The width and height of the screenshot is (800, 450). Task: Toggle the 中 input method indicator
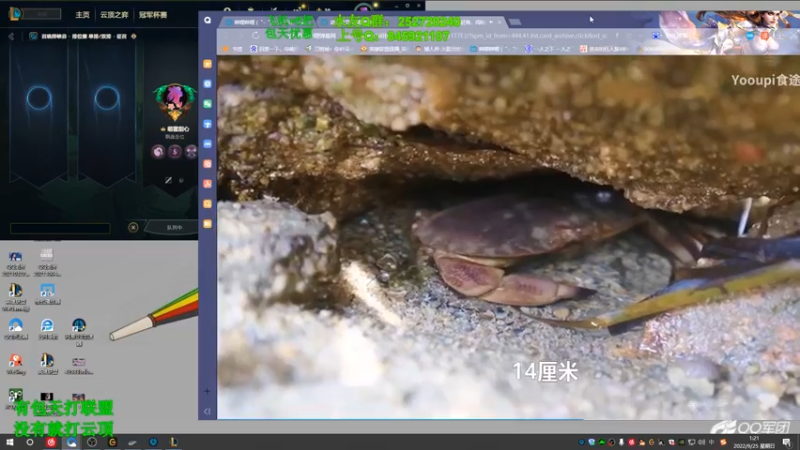coord(712,442)
